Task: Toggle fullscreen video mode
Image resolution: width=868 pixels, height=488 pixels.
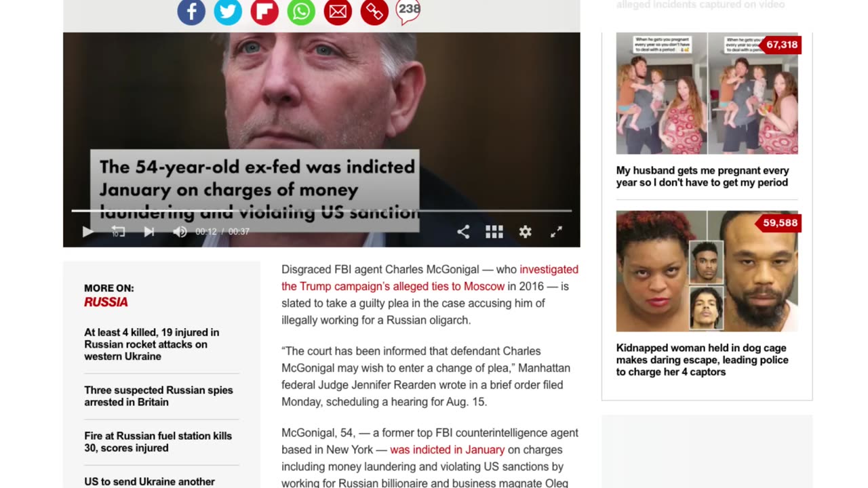Action: coord(556,232)
